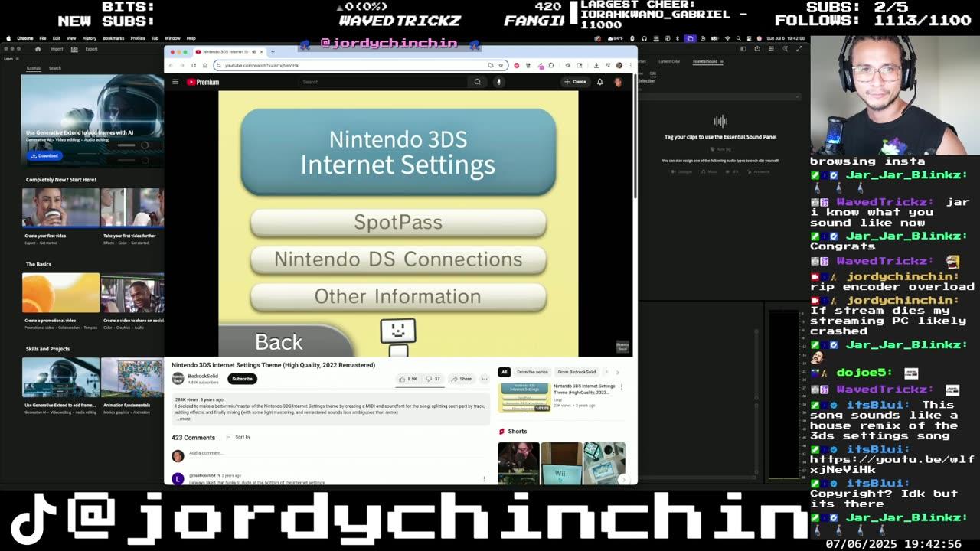Open the Window menu in the menu bar
The width and height of the screenshot is (980, 551).
click(172, 38)
